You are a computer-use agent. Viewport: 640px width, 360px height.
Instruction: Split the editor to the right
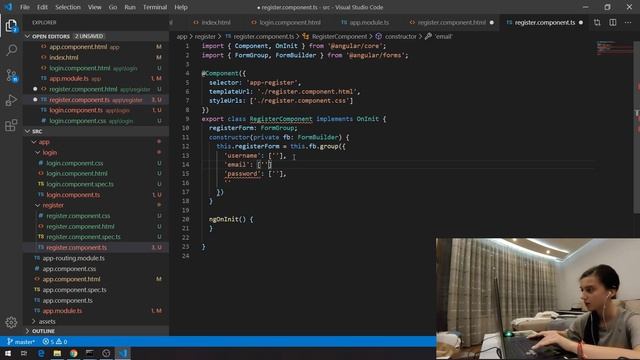pos(613,22)
